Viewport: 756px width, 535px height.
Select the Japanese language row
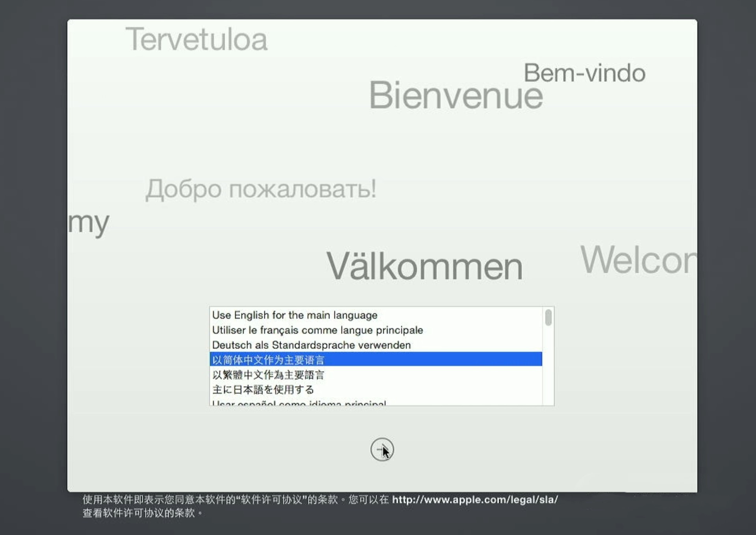[263, 390]
